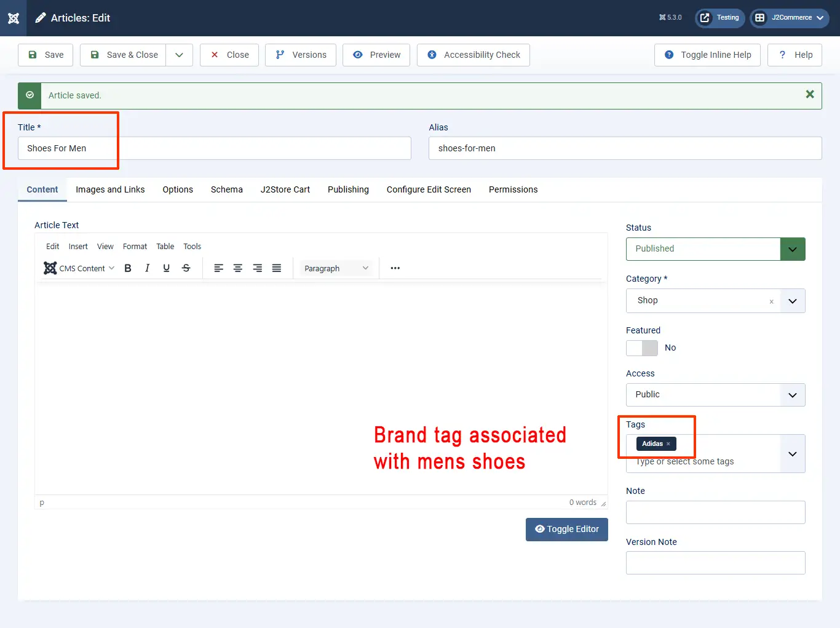This screenshot has width=840, height=628.
Task: Open the Paragraph format dropdown
Action: (336, 268)
